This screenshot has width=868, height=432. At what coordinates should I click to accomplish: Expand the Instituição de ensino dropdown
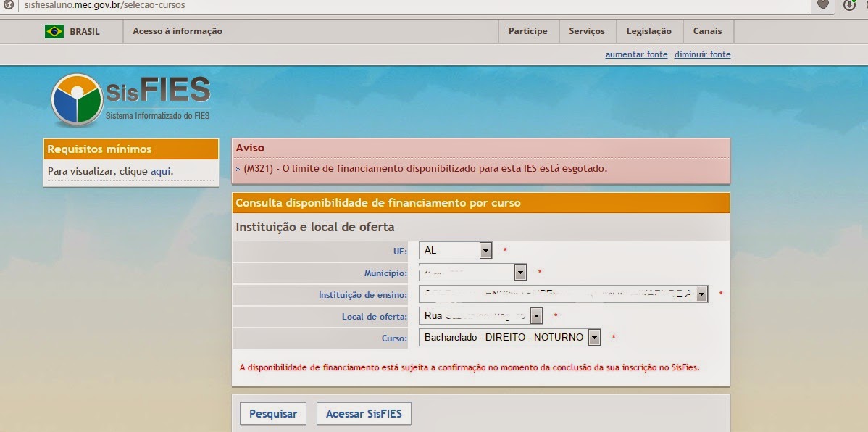pyautogui.click(x=564, y=294)
